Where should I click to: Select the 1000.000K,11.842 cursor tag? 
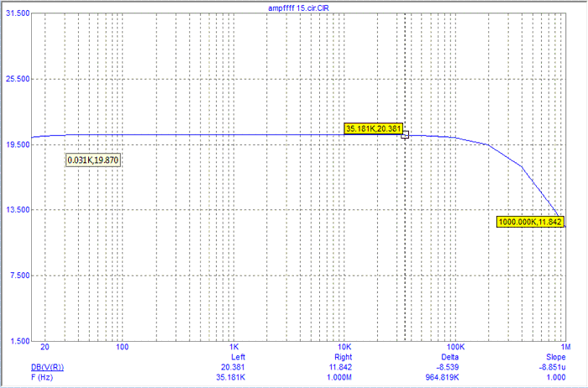tap(530, 222)
